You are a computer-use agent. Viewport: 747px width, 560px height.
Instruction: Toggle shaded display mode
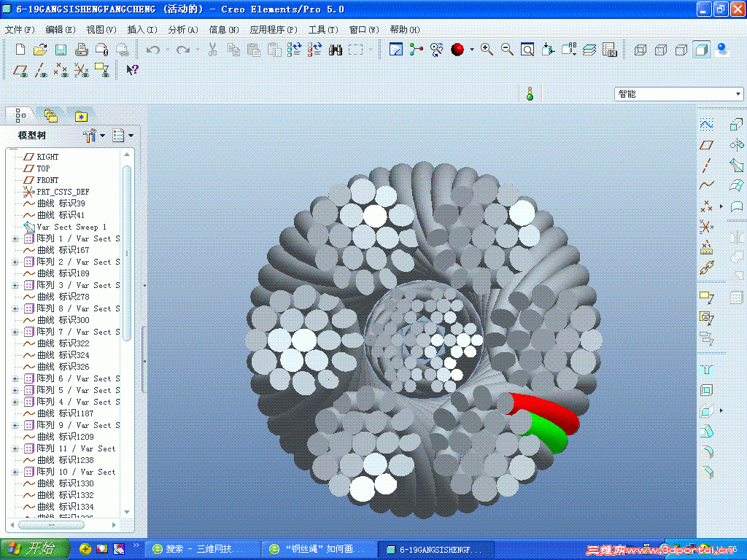701,50
